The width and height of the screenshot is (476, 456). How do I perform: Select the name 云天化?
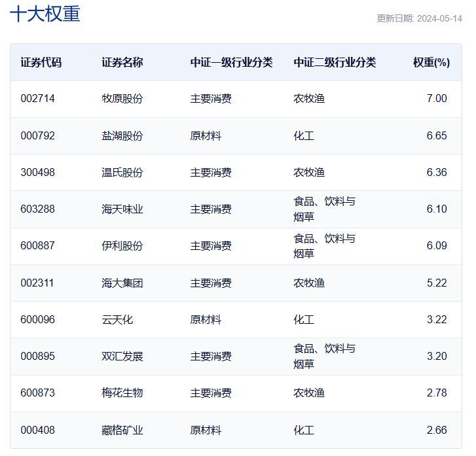tap(117, 319)
